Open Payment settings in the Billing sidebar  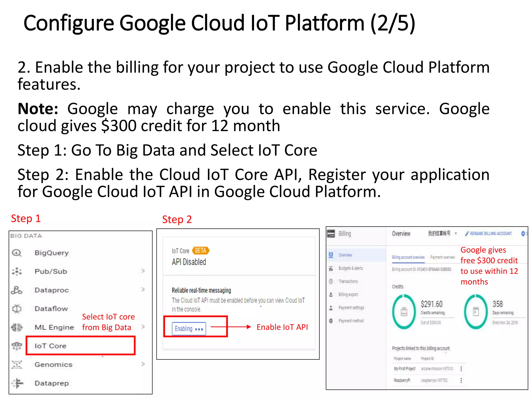tap(351, 308)
